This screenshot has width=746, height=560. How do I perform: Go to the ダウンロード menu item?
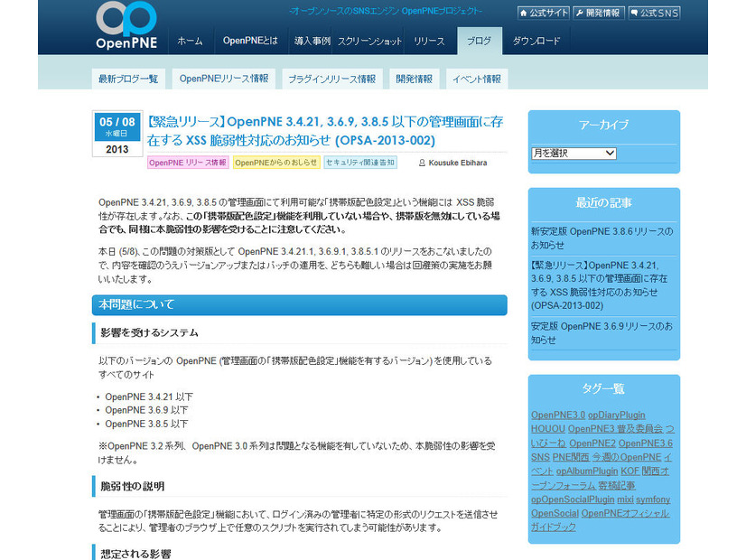click(x=536, y=42)
